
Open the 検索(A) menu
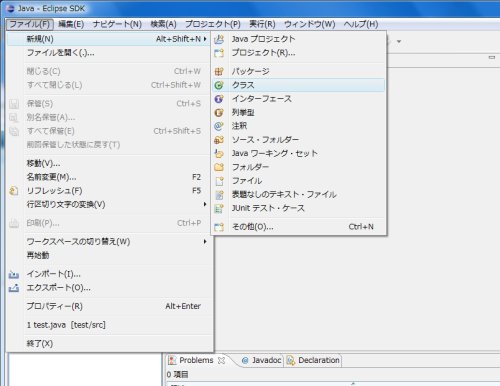(163, 24)
